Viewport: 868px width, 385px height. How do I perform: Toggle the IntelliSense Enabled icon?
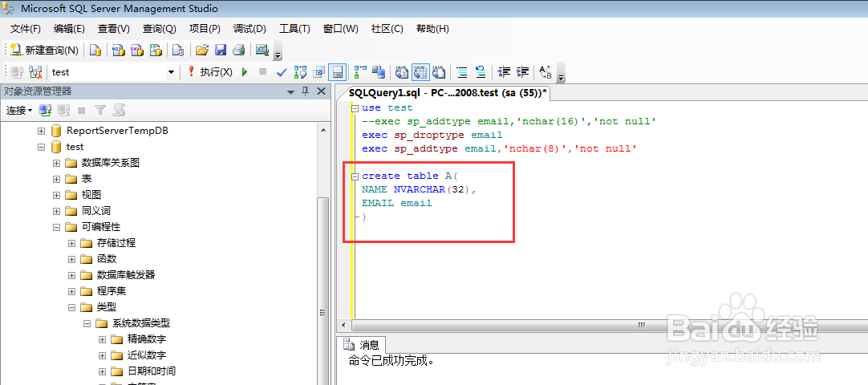[x=337, y=72]
